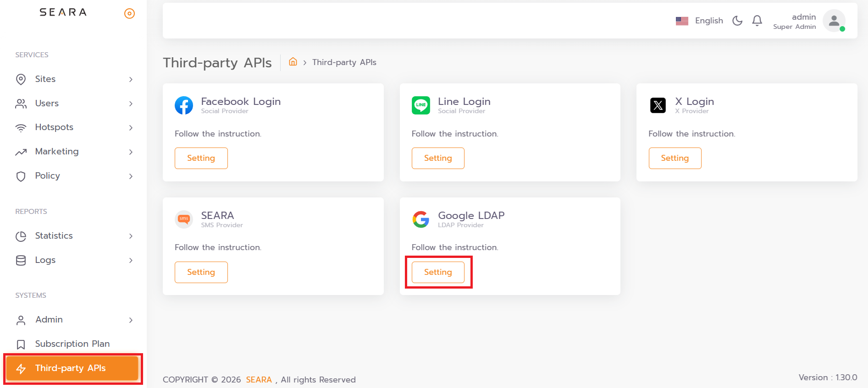The image size is (868, 388).
Task: Toggle dark mode with the moon icon
Action: pos(737,21)
